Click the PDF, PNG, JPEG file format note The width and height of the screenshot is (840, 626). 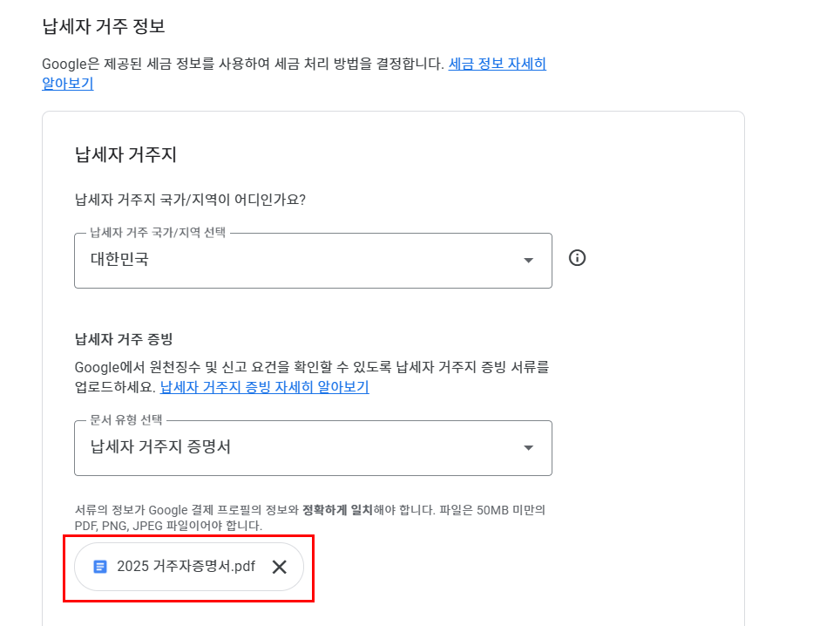coord(167,526)
